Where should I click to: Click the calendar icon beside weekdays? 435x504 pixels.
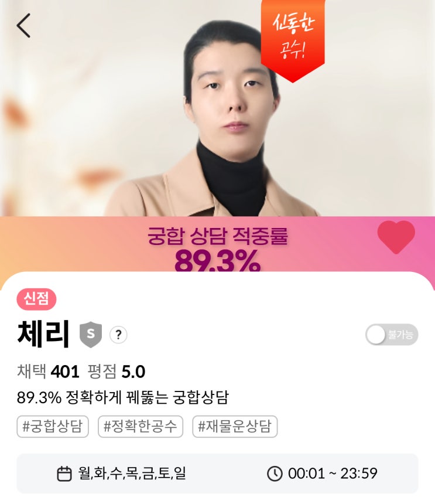coord(64,474)
